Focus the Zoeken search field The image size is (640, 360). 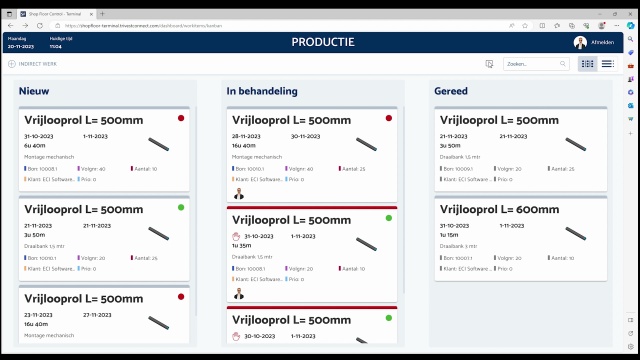click(536, 64)
